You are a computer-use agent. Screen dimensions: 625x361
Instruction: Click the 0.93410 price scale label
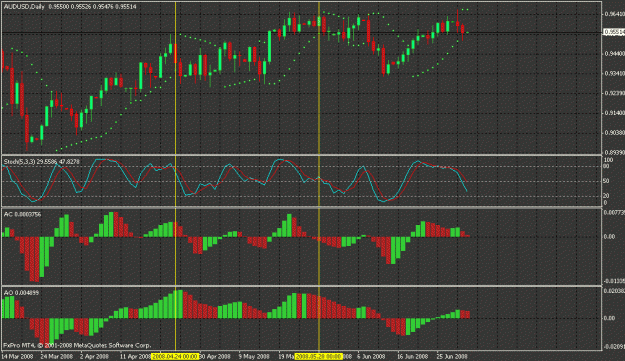[615, 73]
